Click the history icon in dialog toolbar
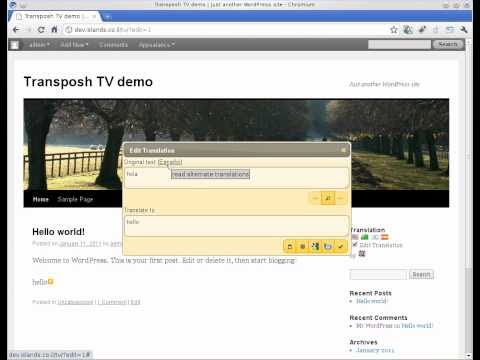Viewport: 480px width, 360px height. (290, 247)
